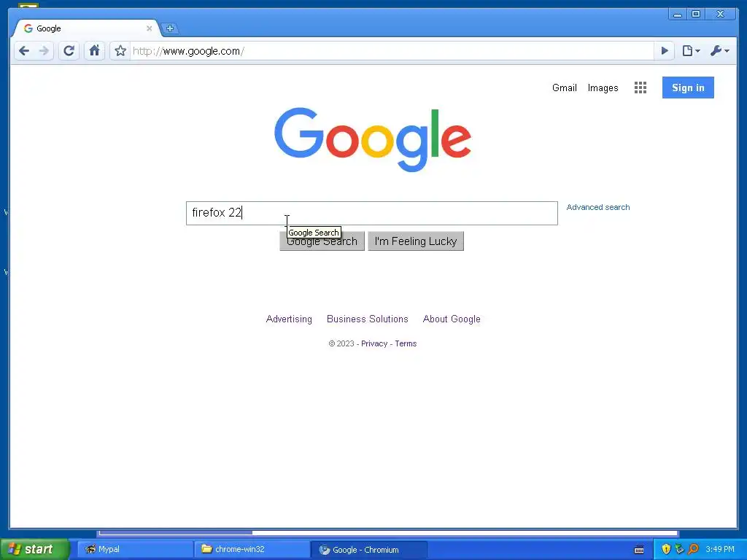Viewport: 747px width, 560px height.
Task: Click the Google Search button
Action: 322,241
